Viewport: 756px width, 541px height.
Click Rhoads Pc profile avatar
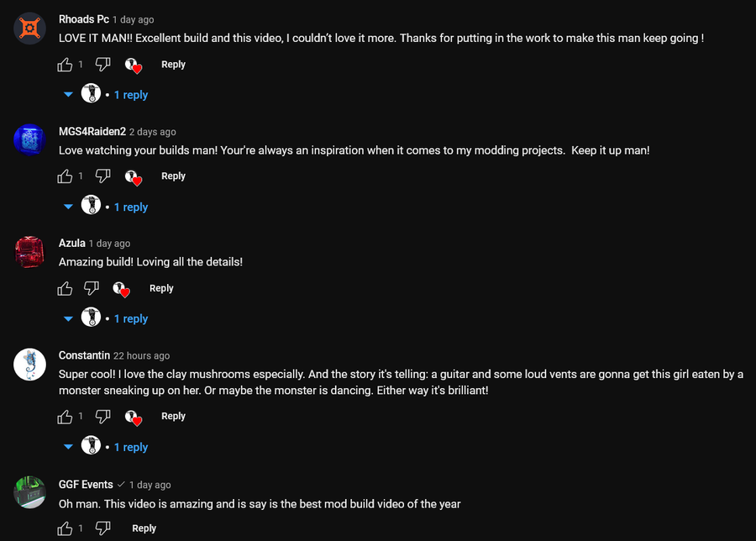pos(29,29)
